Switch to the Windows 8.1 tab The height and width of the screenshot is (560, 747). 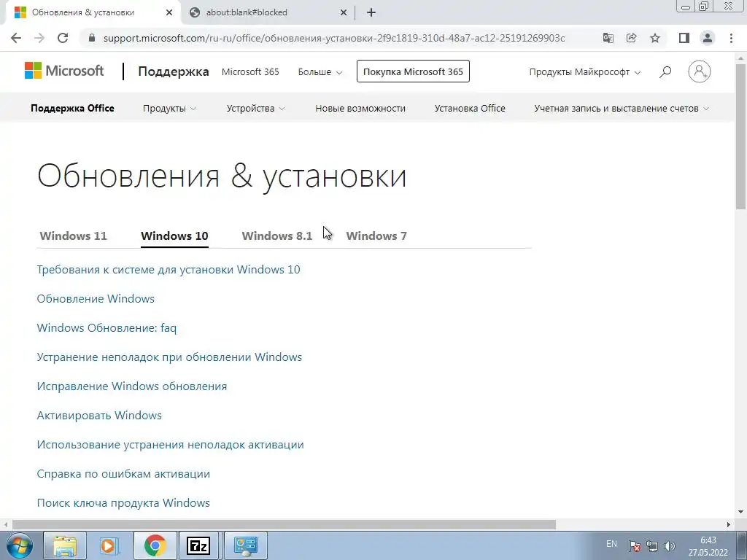point(276,236)
